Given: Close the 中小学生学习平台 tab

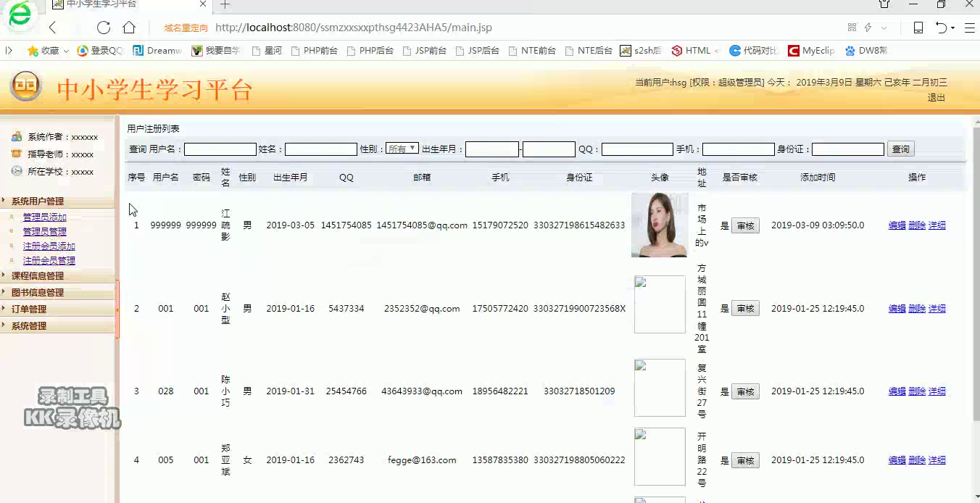Looking at the screenshot, I should (204, 4).
